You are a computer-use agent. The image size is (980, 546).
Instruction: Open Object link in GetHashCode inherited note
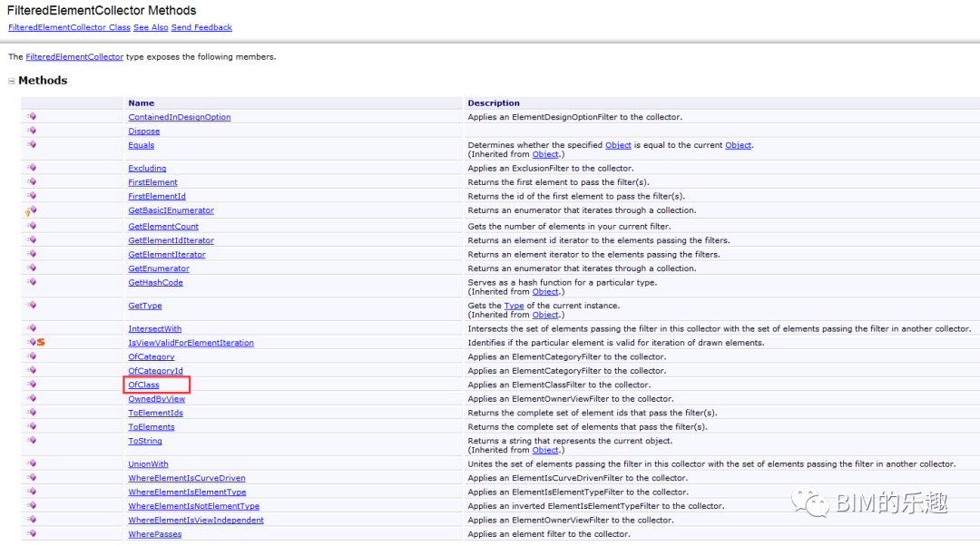545,292
